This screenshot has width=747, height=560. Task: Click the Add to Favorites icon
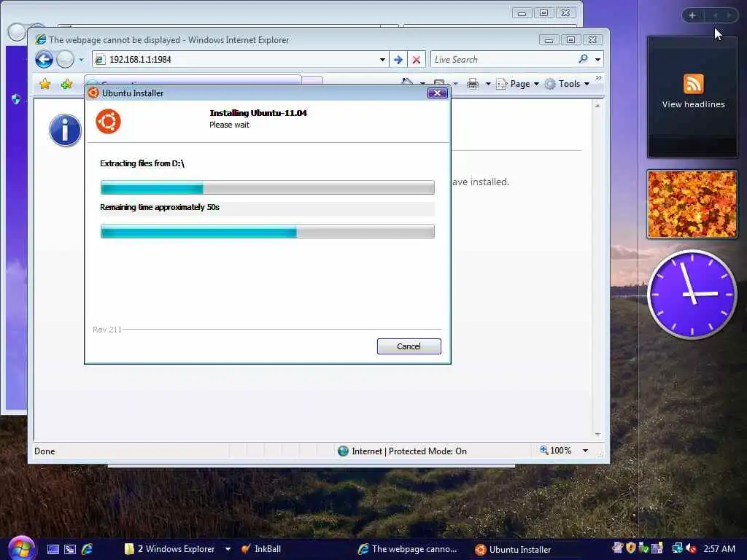coord(66,85)
